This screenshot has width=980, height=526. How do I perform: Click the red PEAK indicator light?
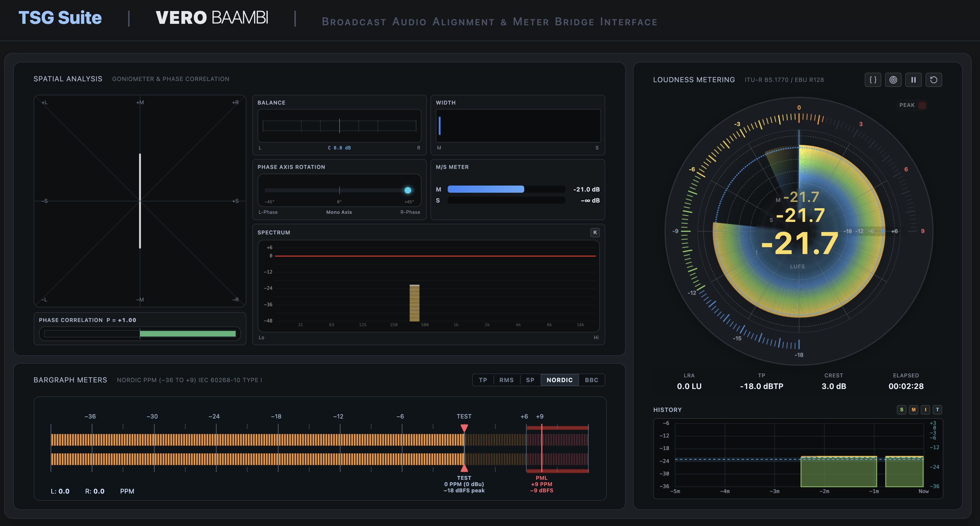pyautogui.click(x=922, y=105)
